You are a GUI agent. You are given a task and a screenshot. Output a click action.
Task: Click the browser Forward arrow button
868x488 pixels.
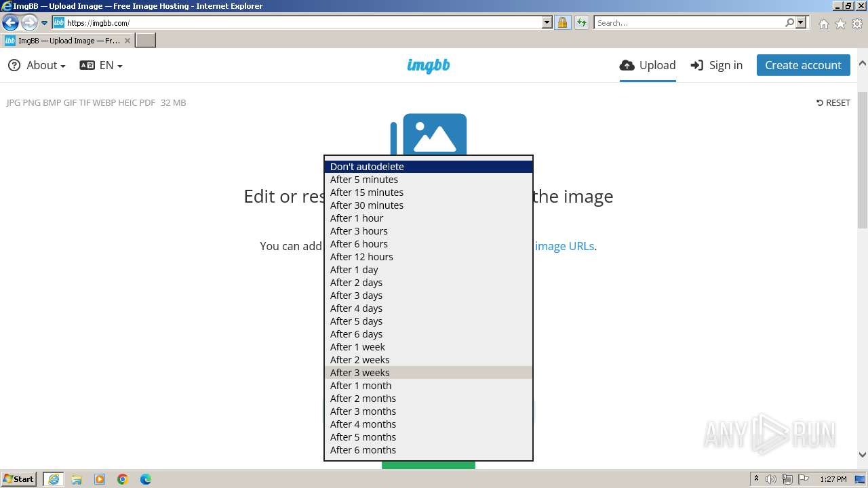[x=29, y=23]
